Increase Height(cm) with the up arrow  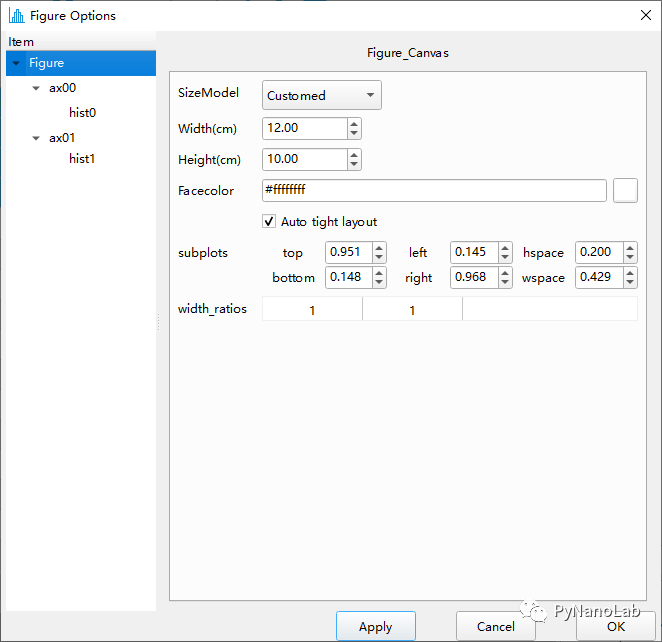click(354, 154)
